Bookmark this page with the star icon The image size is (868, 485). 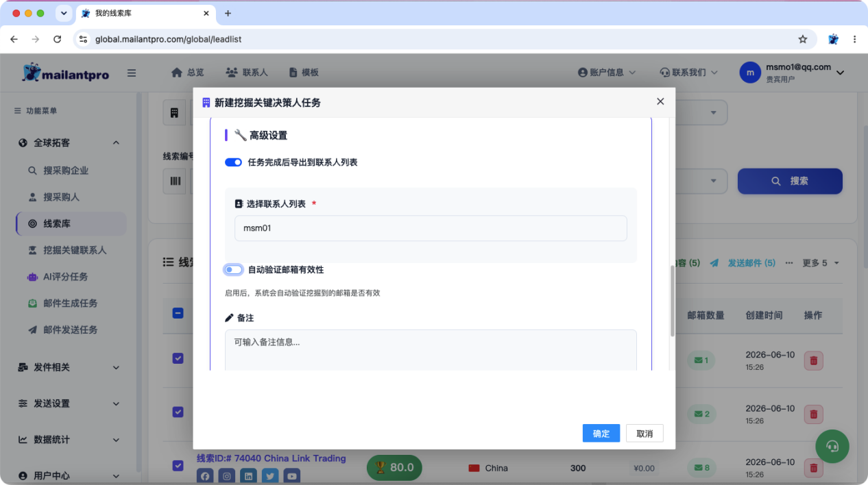803,39
